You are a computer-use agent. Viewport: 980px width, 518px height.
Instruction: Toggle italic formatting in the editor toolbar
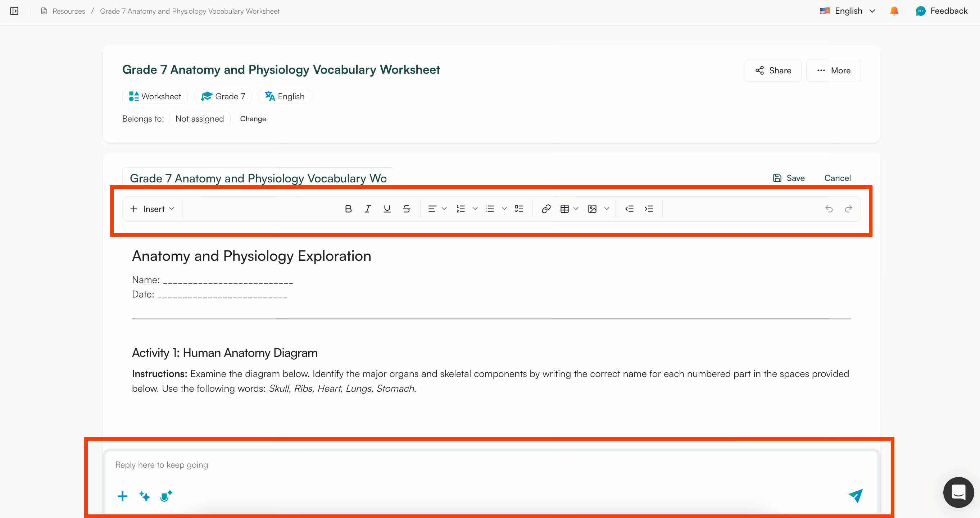(x=368, y=208)
